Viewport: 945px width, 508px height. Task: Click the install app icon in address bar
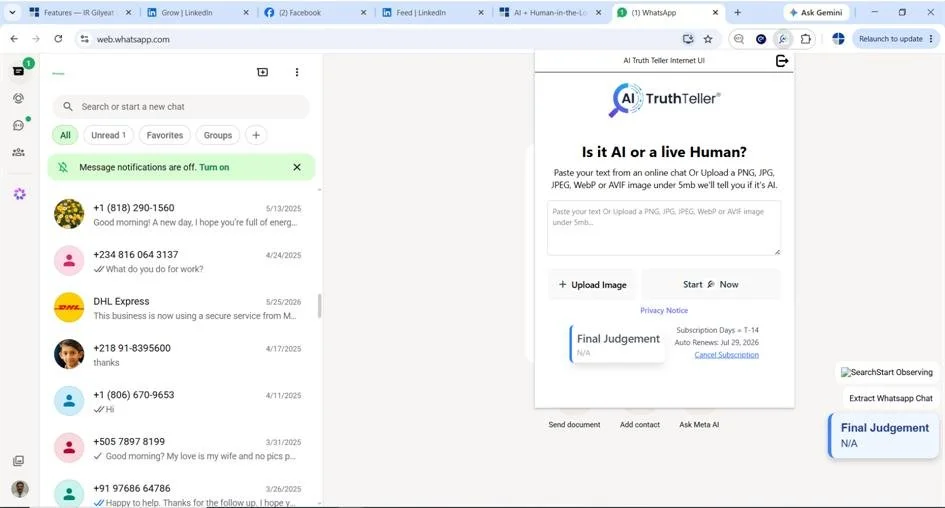tap(688, 39)
